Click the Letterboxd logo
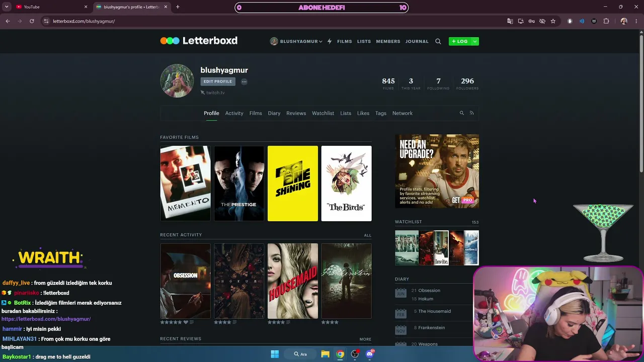The height and width of the screenshot is (362, 644). click(199, 41)
